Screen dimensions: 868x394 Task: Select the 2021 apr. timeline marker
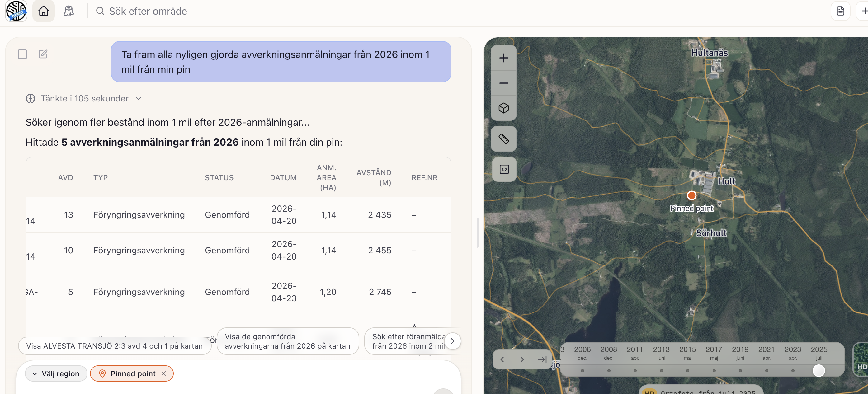766,370
